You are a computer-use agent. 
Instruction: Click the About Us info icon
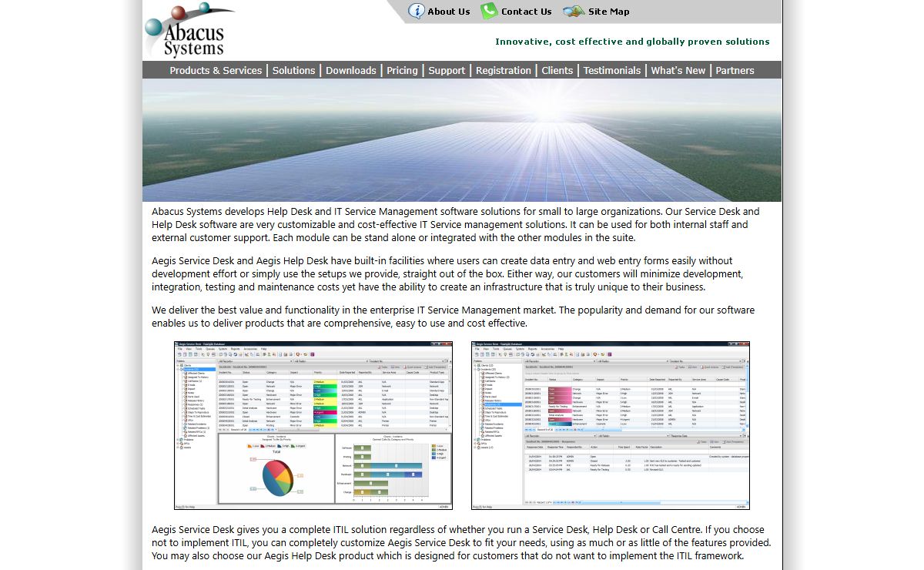point(417,11)
